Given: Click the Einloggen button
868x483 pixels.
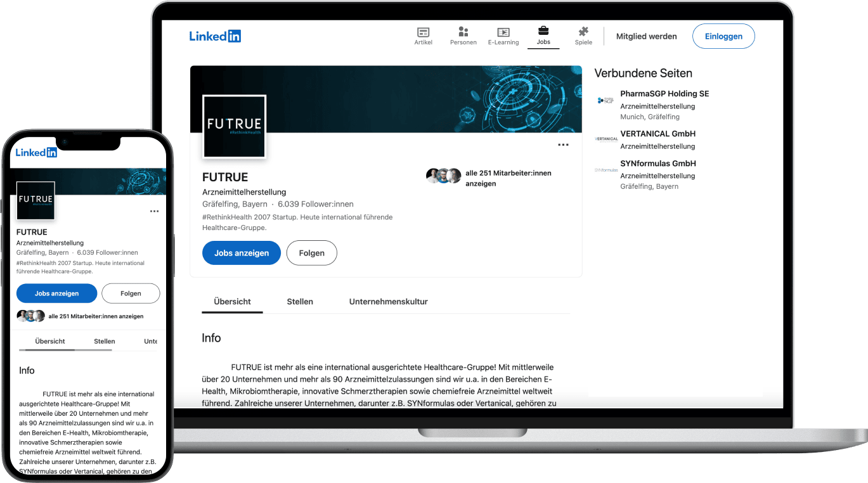Looking at the screenshot, I should [x=723, y=36].
